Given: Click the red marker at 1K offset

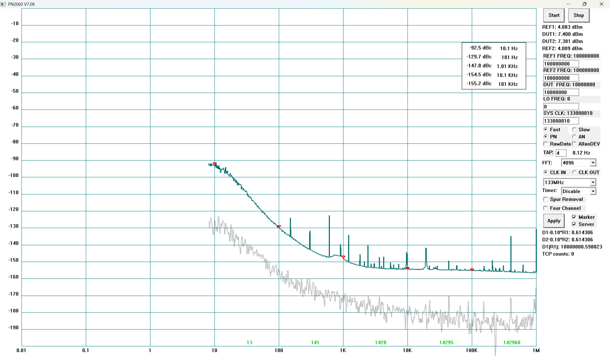Looking at the screenshot, I should click(343, 257).
